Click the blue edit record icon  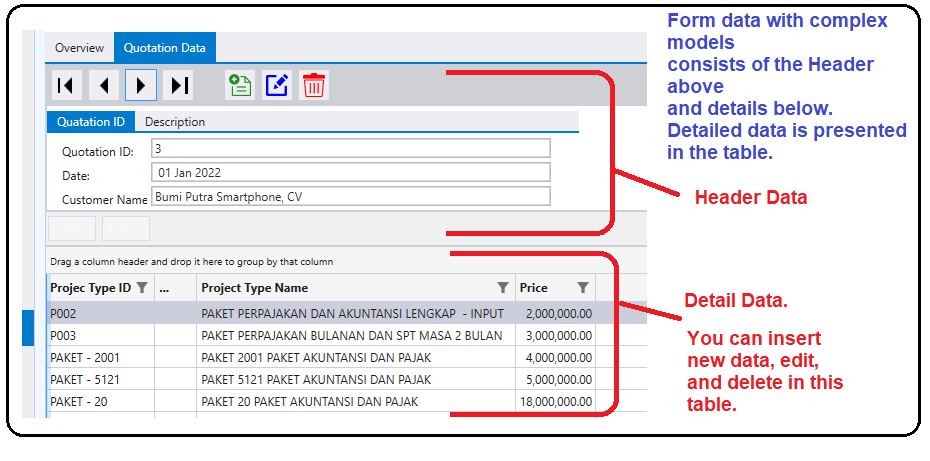pos(277,86)
